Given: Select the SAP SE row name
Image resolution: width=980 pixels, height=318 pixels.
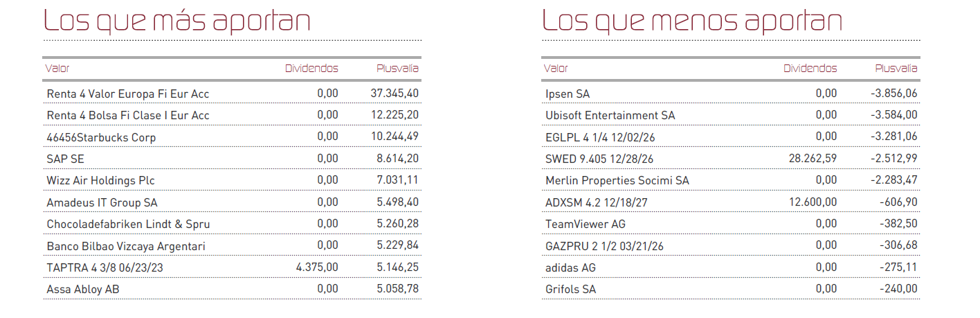Looking at the screenshot, I should coord(65,159).
